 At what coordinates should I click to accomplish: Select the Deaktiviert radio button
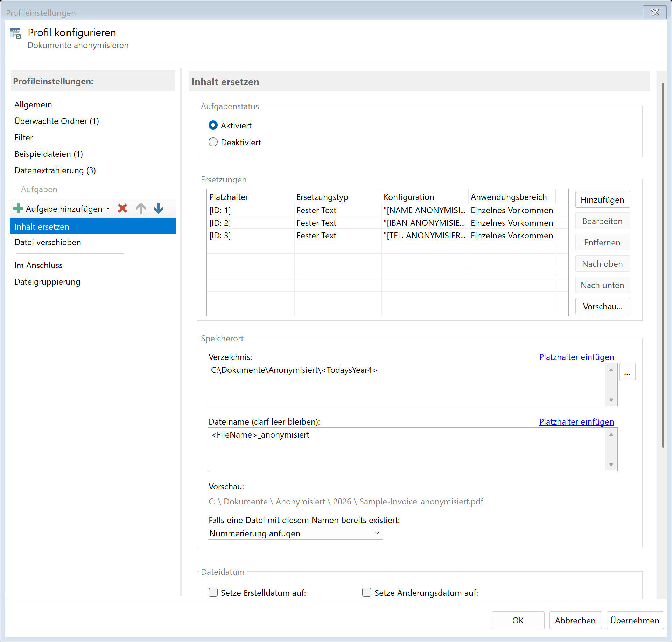[213, 142]
